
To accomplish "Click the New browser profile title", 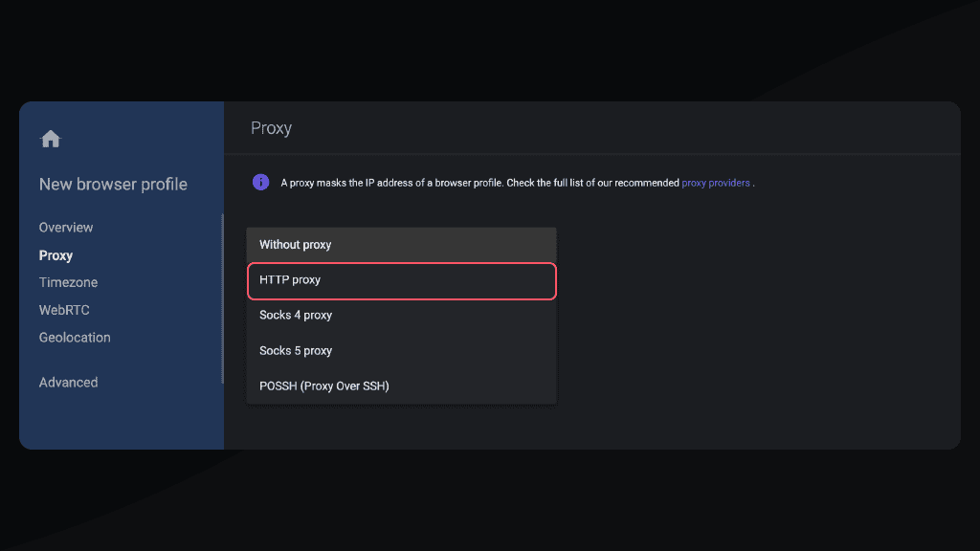I will pos(113,185).
